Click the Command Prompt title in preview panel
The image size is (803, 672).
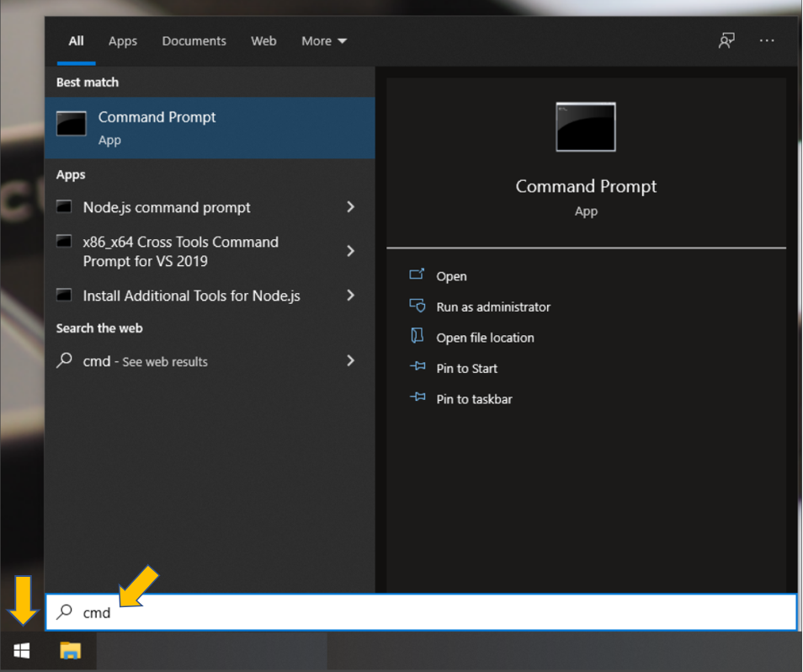click(x=586, y=186)
